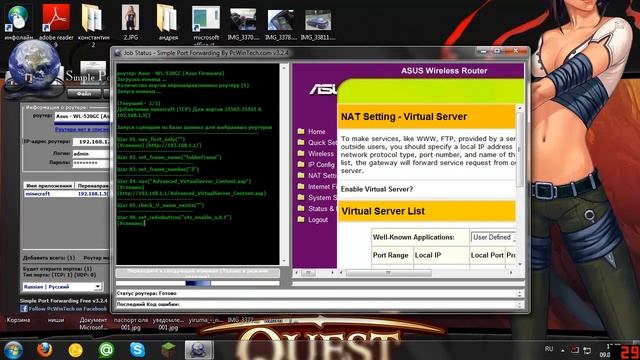Viewport: 640px width, 360px height.
Task: Click the Файл menu button
Action: (x=84, y=93)
